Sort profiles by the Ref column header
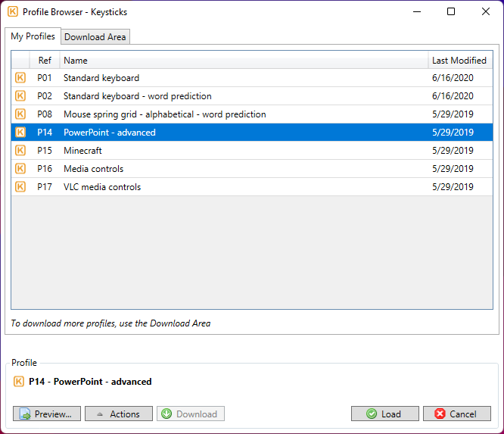This screenshot has width=504, height=434. (x=45, y=61)
